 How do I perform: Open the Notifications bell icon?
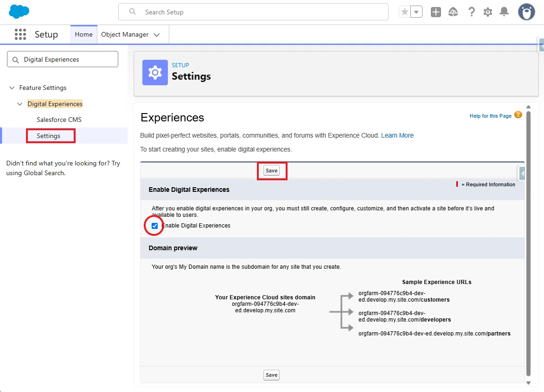click(504, 12)
